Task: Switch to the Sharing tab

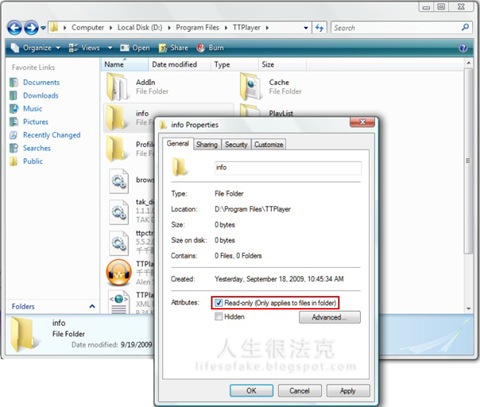Action: pos(207,144)
